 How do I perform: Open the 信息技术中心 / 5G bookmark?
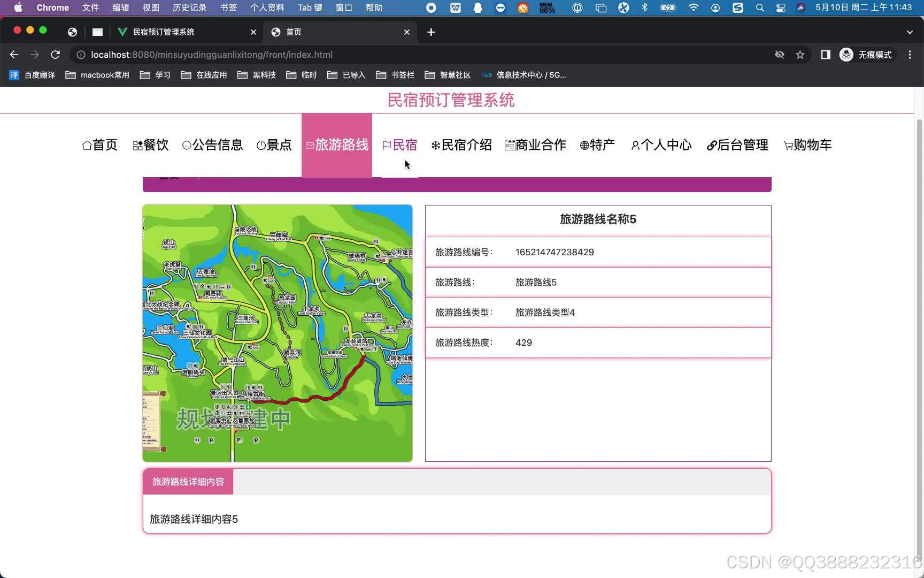(523, 75)
